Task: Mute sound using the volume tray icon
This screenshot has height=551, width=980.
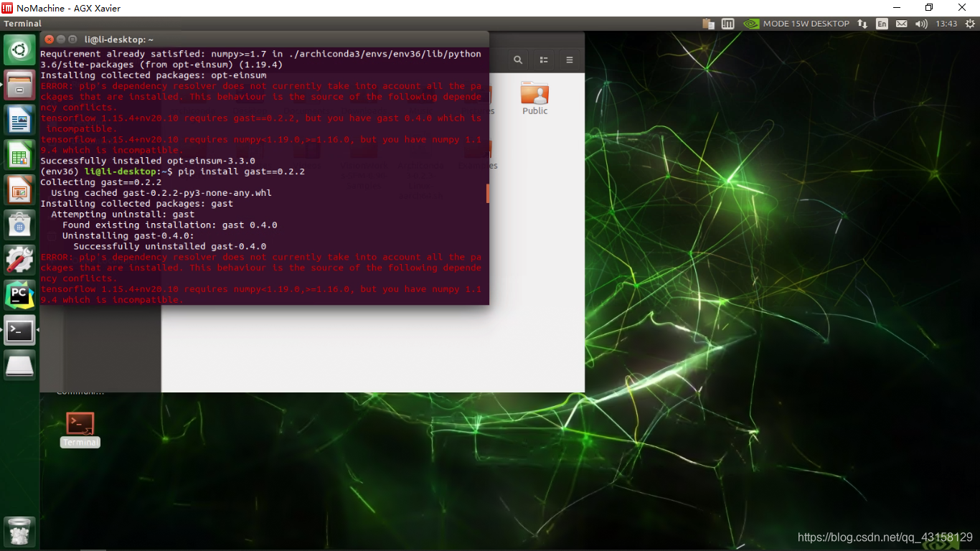Action: pyautogui.click(x=920, y=23)
